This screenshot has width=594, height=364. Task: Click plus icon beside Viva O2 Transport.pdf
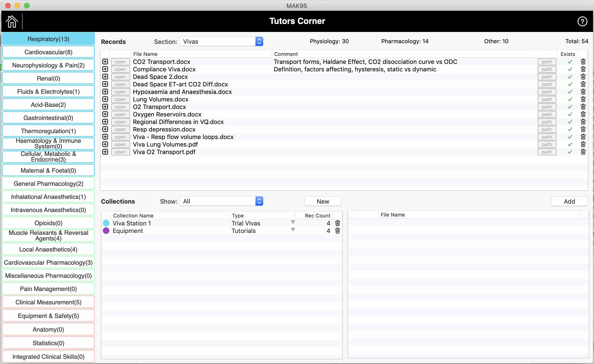tap(105, 152)
